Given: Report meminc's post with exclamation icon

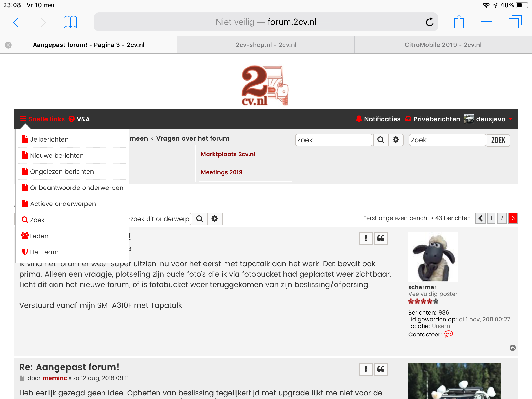Looking at the screenshot, I should [x=366, y=369].
